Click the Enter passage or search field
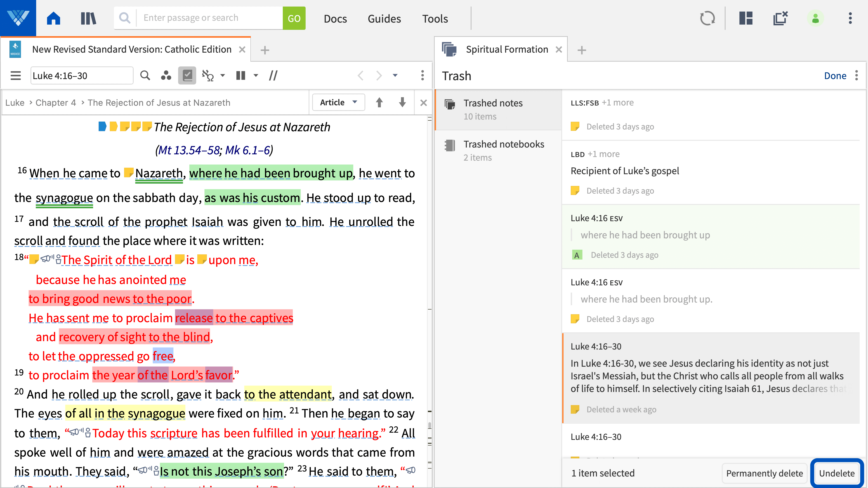The image size is (868, 488). pos(209,18)
